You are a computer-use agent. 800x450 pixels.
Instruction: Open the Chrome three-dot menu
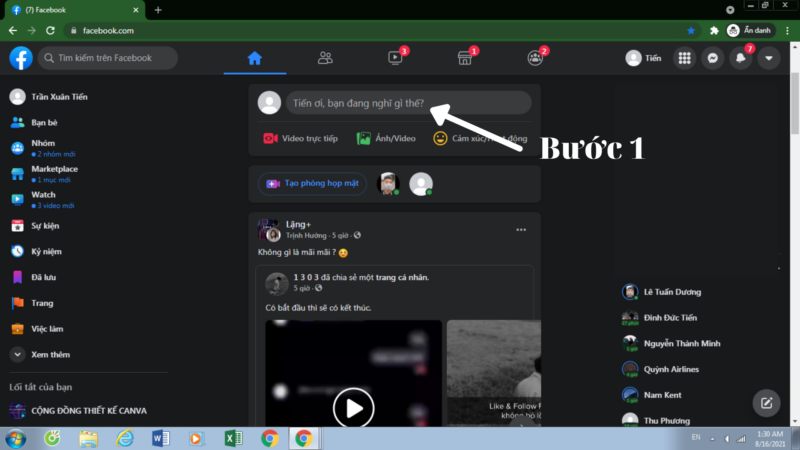tap(788, 31)
